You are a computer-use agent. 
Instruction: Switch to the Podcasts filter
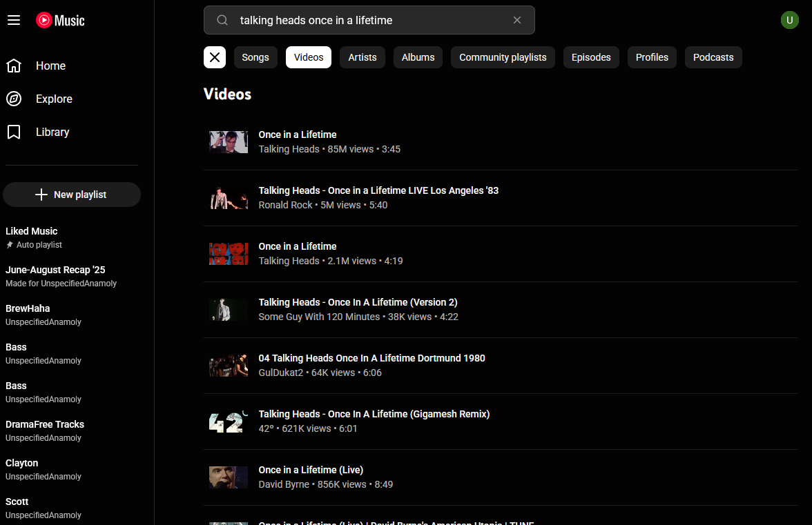[713, 57]
